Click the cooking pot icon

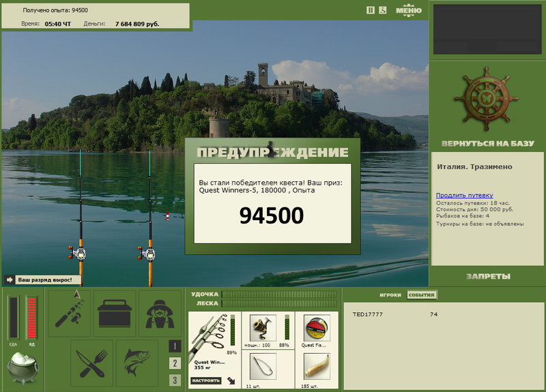23,369
